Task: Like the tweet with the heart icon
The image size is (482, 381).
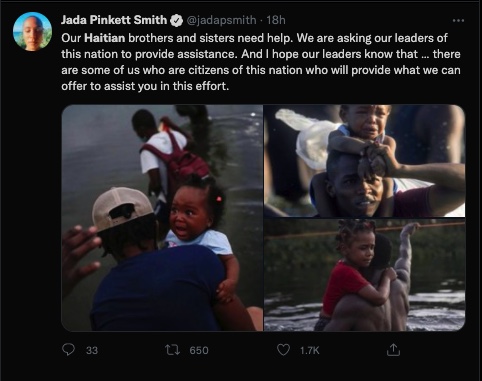Action: [x=283, y=350]
